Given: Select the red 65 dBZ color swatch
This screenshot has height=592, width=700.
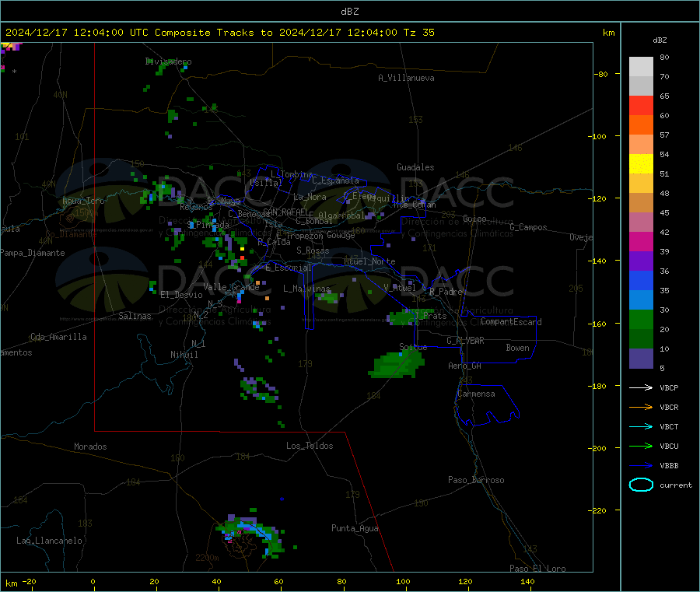Looking at the screenshot, I should 641,105.
